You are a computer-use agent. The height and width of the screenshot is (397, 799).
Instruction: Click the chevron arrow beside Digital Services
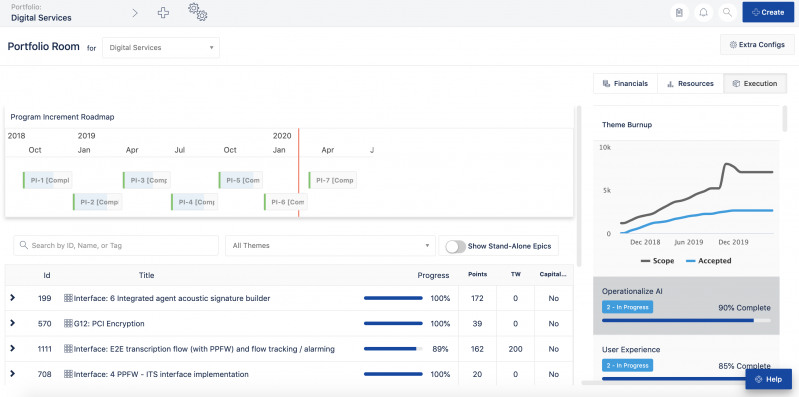(135, 13)
